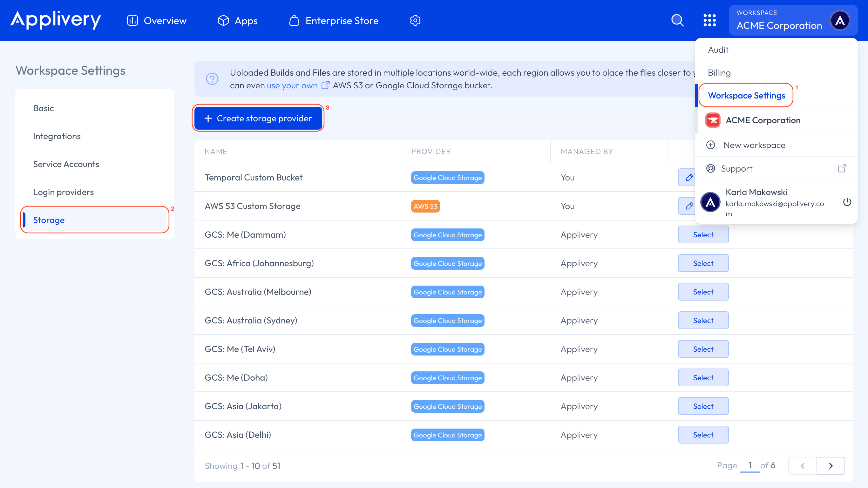Click the power logout icon

847,202
